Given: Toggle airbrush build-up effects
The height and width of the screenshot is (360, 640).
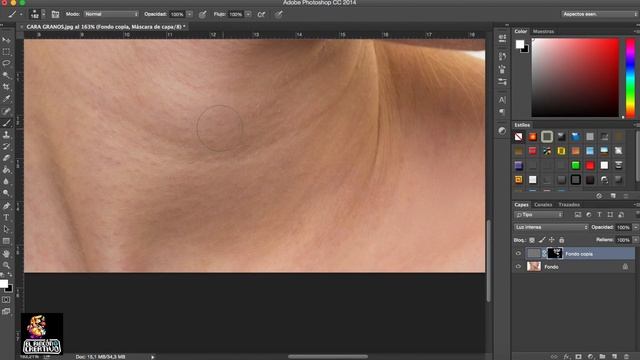Looking at the screenshot, I should (x=261, y=14).
